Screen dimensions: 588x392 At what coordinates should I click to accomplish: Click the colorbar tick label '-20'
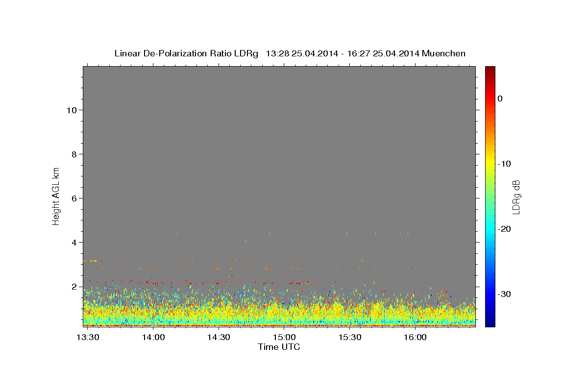coord(505,229)
